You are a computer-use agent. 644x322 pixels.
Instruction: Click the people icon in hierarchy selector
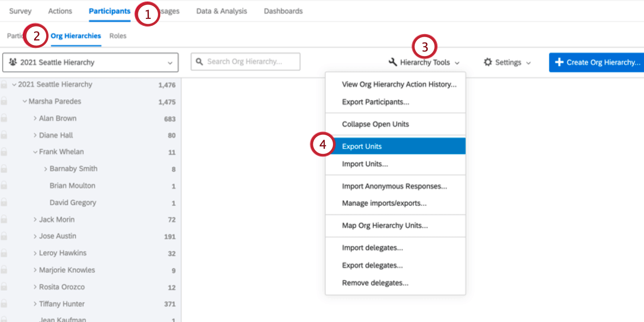tap(13, 62)
